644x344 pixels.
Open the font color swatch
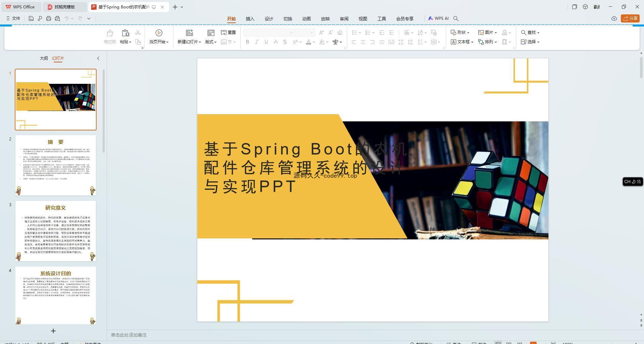pyautogui.click(x=308, y=42)
